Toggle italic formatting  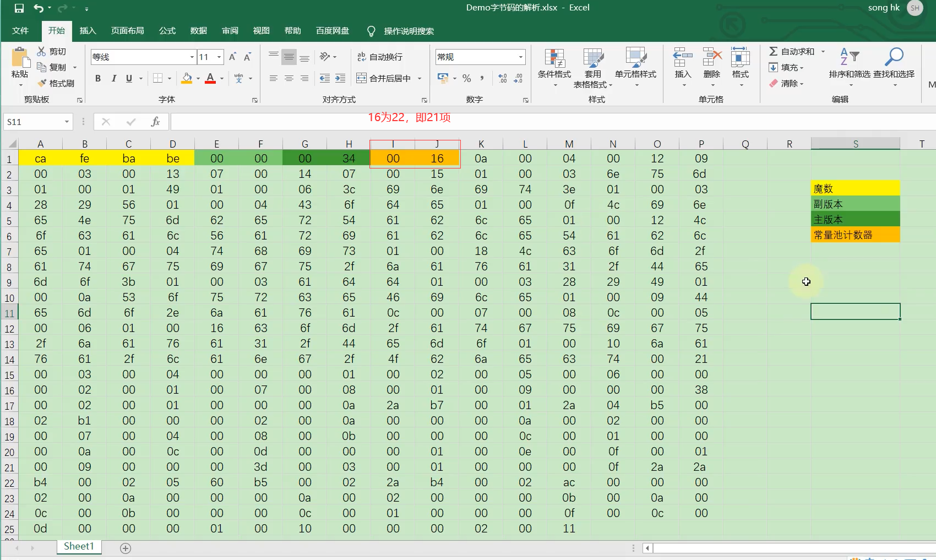point(113,78)
